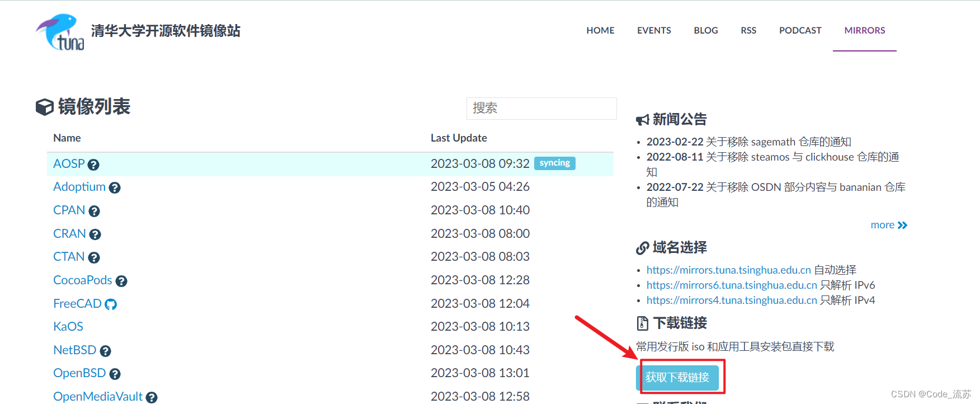
Task: Click the Last Update column header
Action: 459,138
